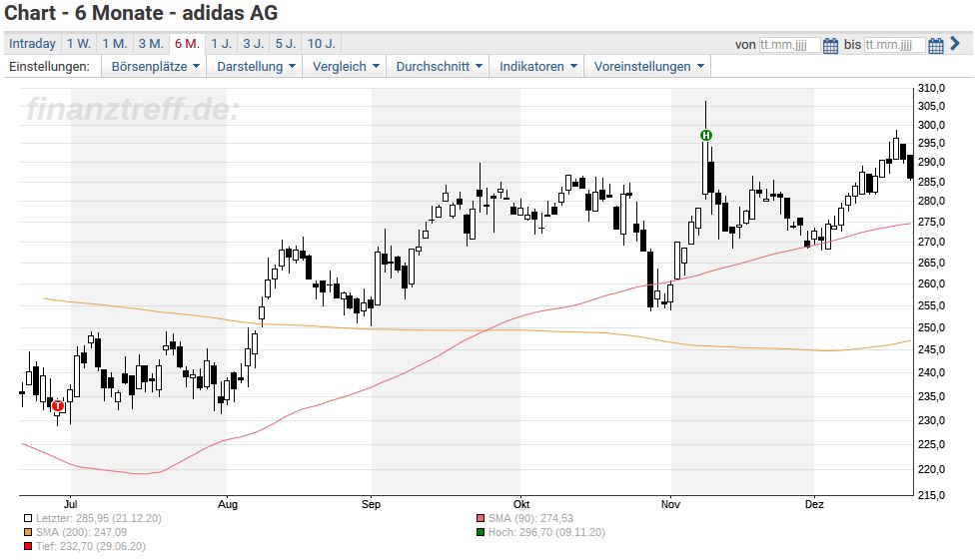
Task: Click the 'Jul' x-axis label
Action: click(x=71, y=504)
